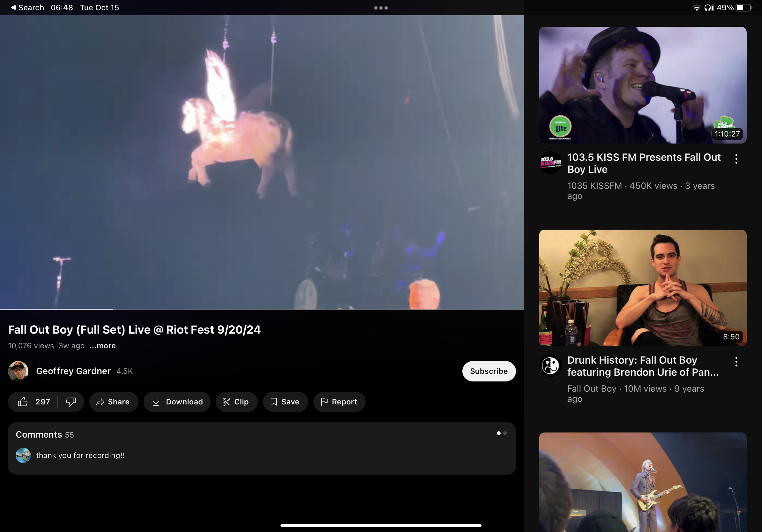This screenshot has height=532, width=762.
Task: Open options menu for Drunk History video
Action: (x=736, y=361)
